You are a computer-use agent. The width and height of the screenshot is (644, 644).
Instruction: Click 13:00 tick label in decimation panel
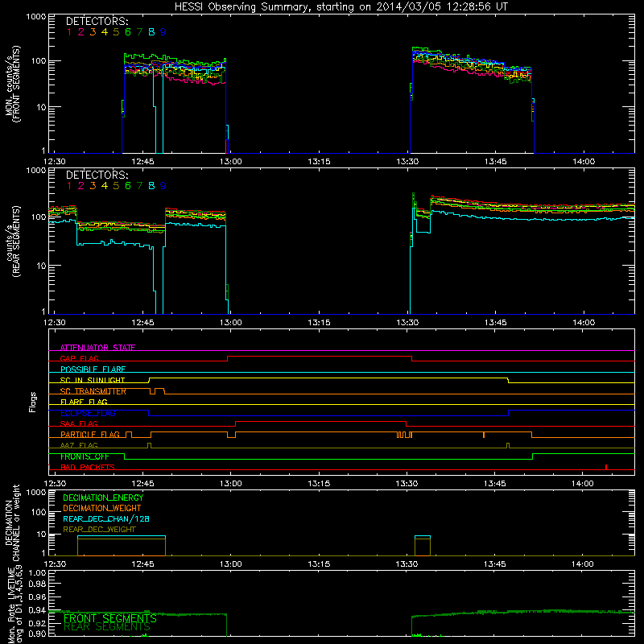pyautogui.click(x=231, y=564)
